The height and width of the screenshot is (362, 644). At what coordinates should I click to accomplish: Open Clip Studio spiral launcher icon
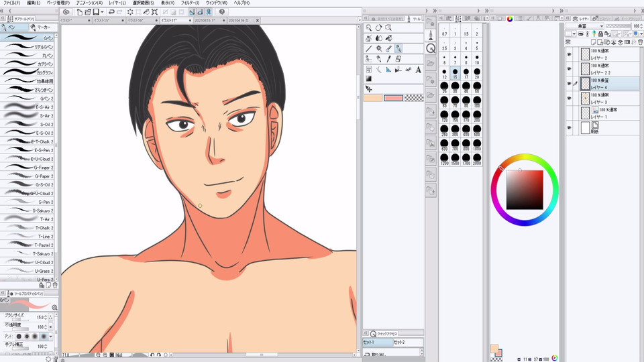(66, 12)
